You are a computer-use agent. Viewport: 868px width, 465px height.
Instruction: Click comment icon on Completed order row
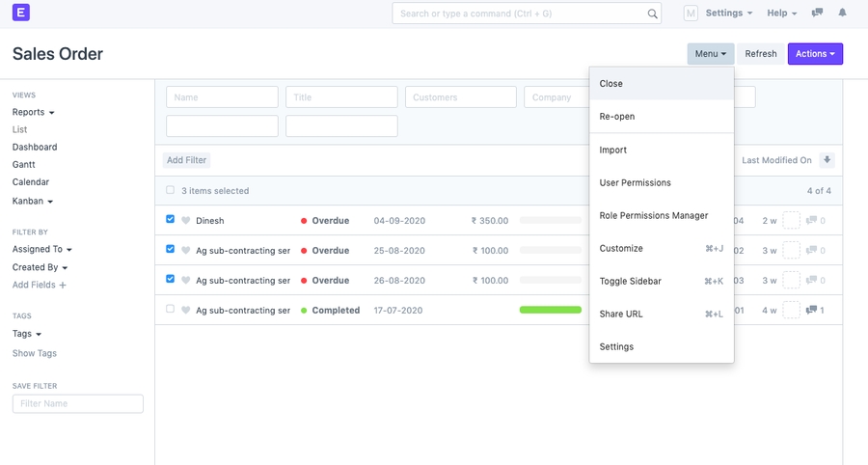point(811,310)
